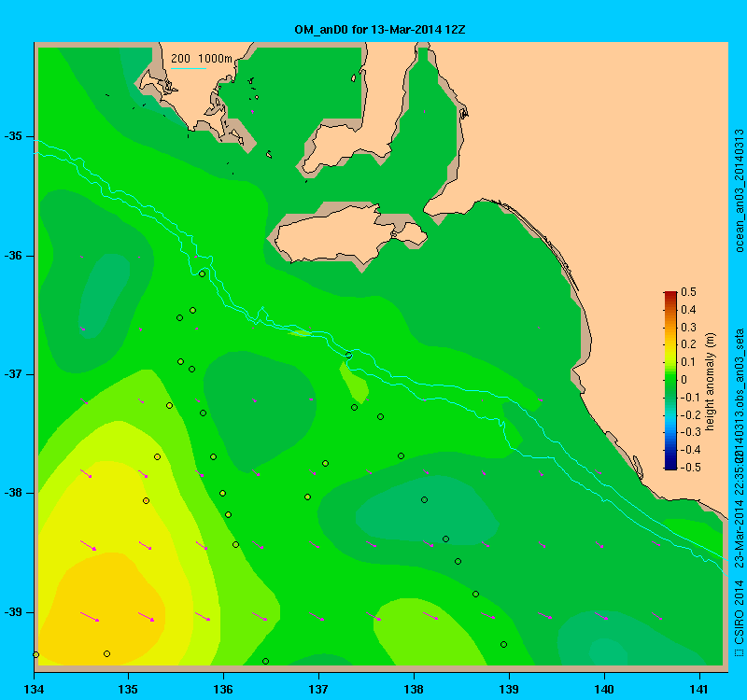Click the 'height anomaly (m)' colorbar label
This screenshot has width=747, height=700.
(x=710, y=383)
